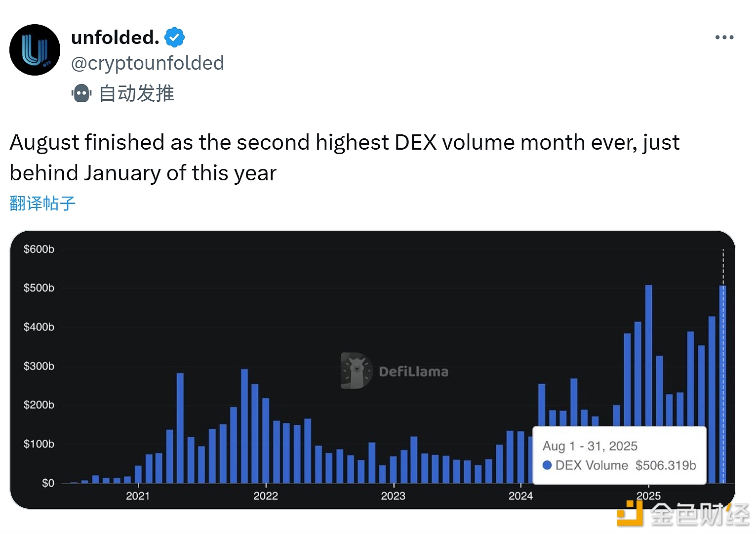The image size is (756, 533).
Task: Click the @cryptounfolded handle
Action: click(x=147, y=63)
